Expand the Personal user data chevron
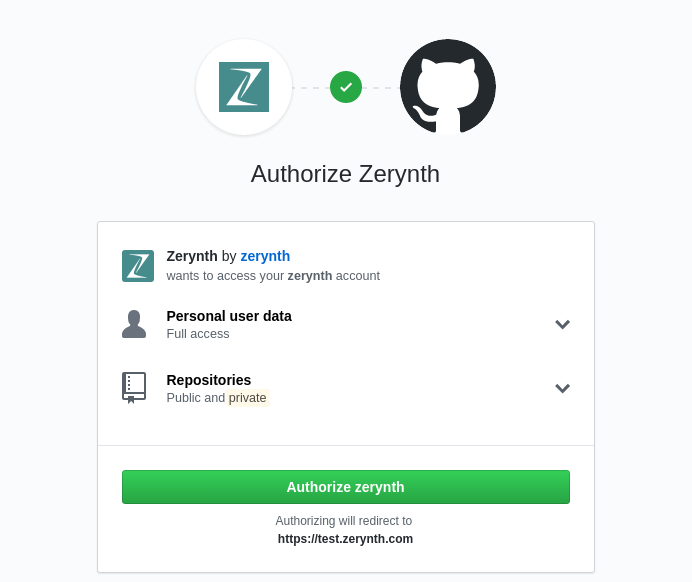This screenshot has width=692, height=582. pos(562,324)
